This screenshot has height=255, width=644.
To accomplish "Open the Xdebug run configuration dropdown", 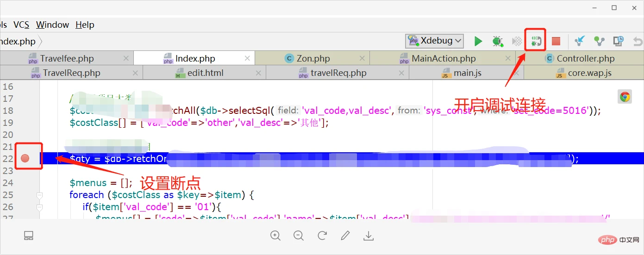I will pos(435,41).
